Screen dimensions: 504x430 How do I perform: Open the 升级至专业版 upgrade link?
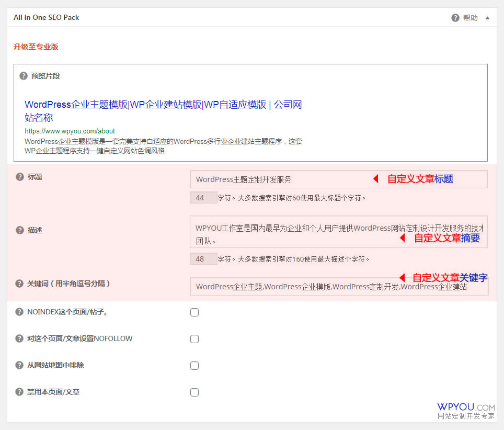[36, 47]
